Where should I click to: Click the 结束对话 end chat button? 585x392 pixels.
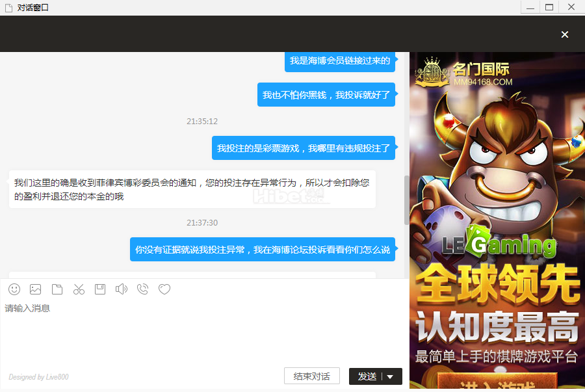click(x=311, y=376)
